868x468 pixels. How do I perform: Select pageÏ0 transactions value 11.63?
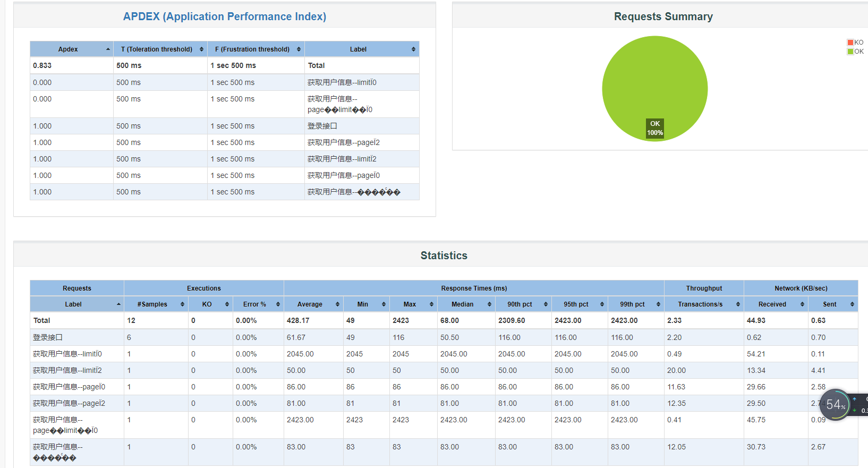click(676, 387)
